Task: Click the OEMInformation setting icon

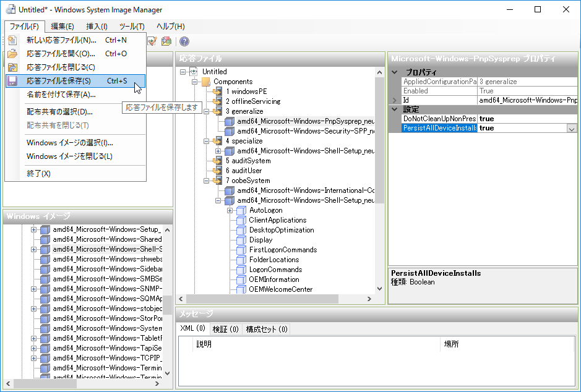Action: pos(241,279)
